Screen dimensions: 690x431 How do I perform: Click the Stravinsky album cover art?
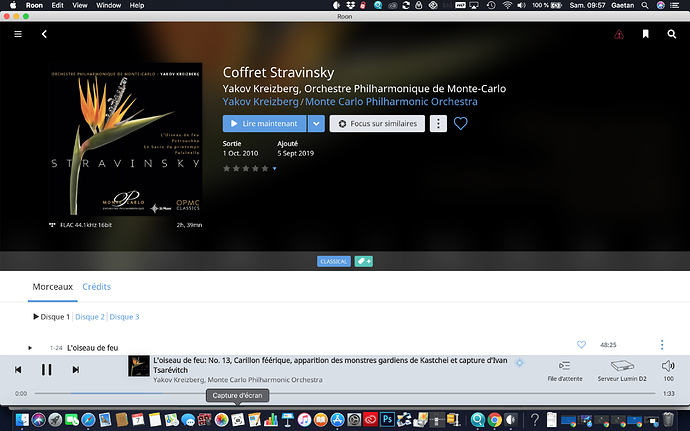pyautogui.click(x=126, y=139)
